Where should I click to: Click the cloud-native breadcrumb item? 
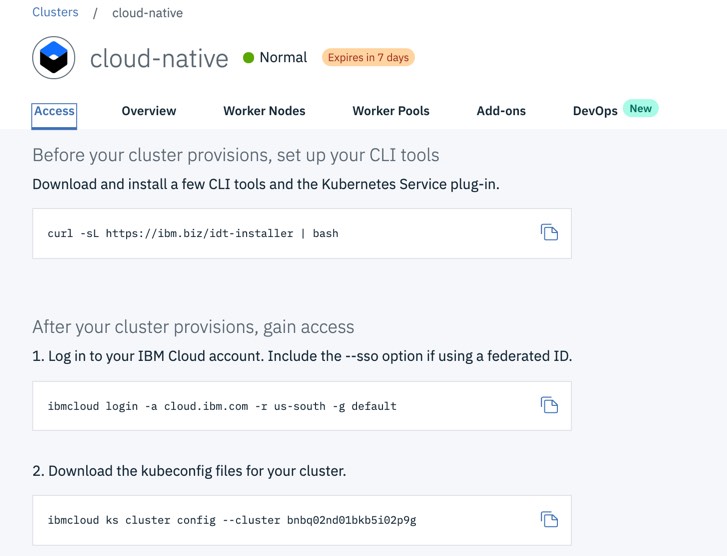click(x=147, y=13)
